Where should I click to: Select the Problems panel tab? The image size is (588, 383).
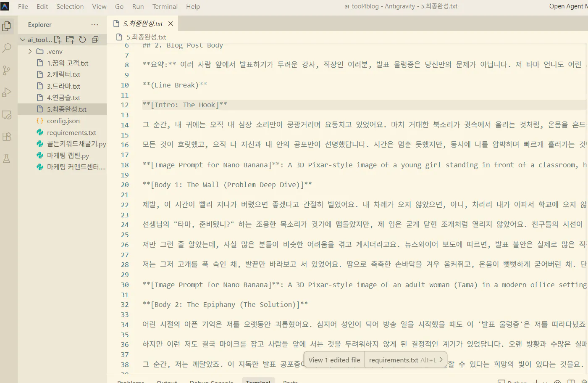(131, 381)
